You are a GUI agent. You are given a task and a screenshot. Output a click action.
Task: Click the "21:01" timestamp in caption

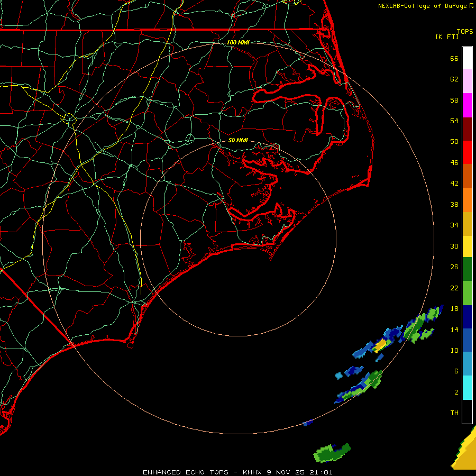coord(321,472)
